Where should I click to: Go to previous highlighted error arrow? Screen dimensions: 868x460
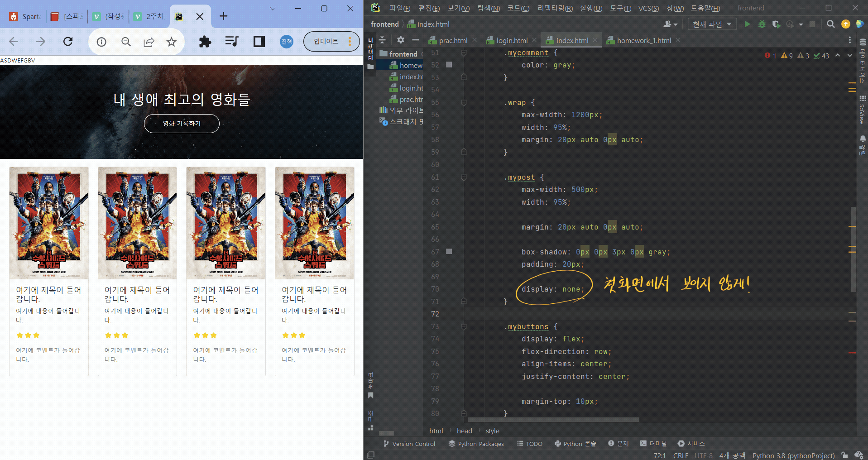(x=838, y=55)
